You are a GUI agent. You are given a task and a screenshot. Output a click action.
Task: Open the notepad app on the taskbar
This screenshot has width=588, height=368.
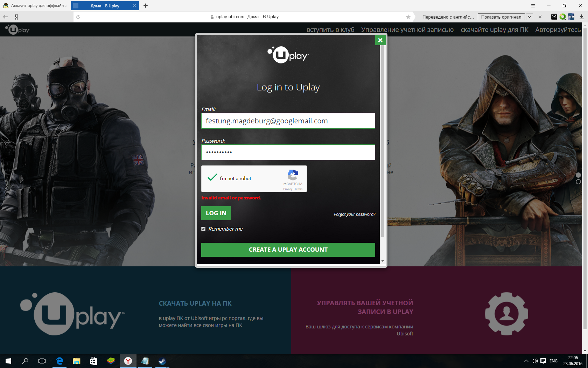tap(145, 361)
